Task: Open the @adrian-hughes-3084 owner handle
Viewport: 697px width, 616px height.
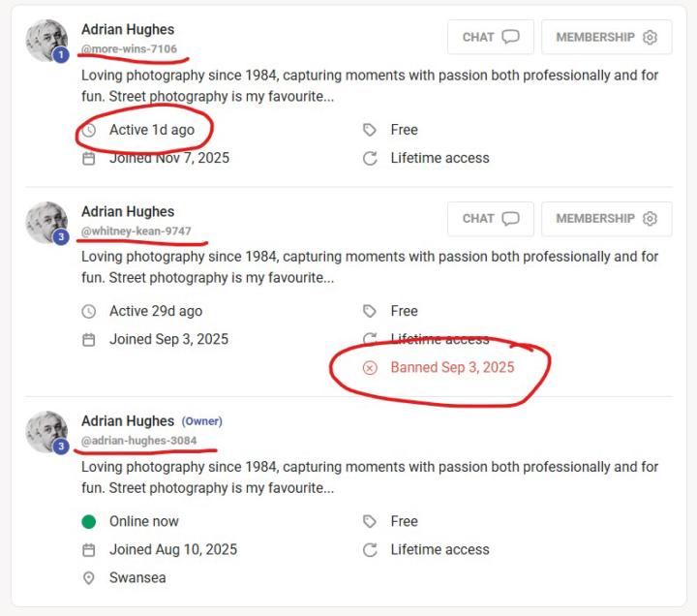Action: click(138, 441)
